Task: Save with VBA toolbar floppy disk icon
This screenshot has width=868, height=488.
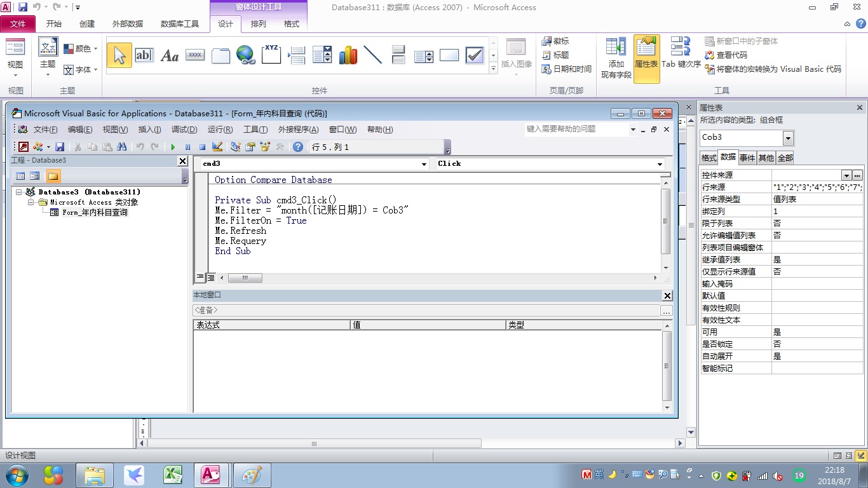Action: (60, 147)
